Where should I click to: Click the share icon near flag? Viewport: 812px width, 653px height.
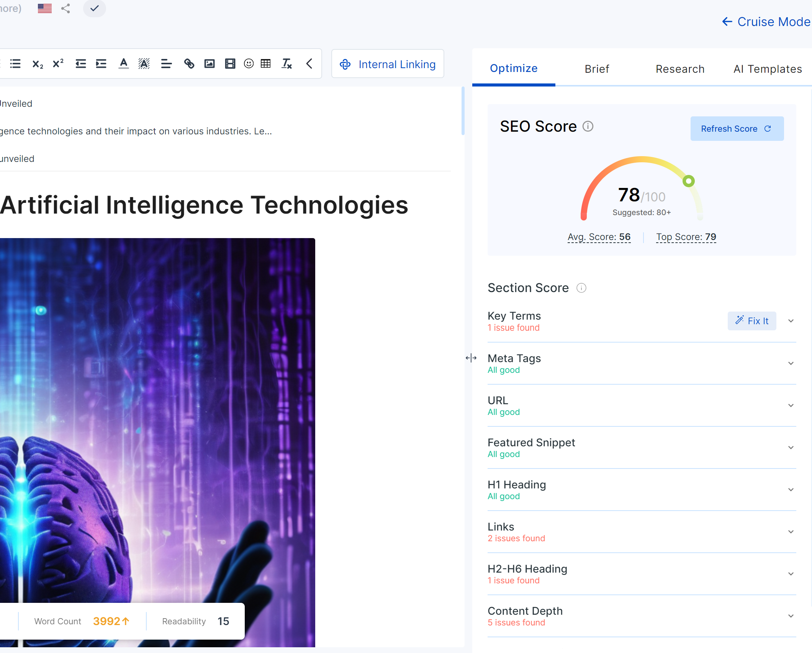tap(65, 8)
